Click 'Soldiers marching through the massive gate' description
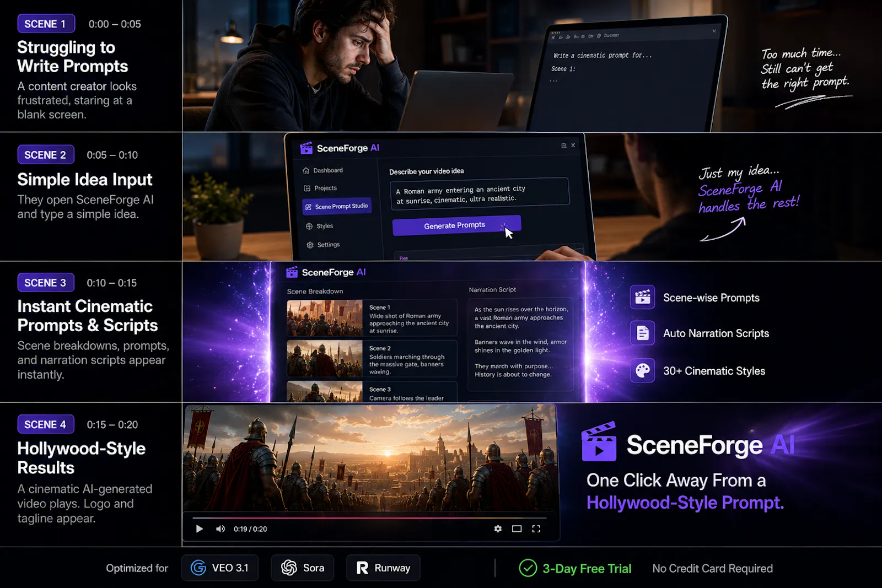Screen dimensions: 882x588 pyautogui.click(x=407, y=364)
